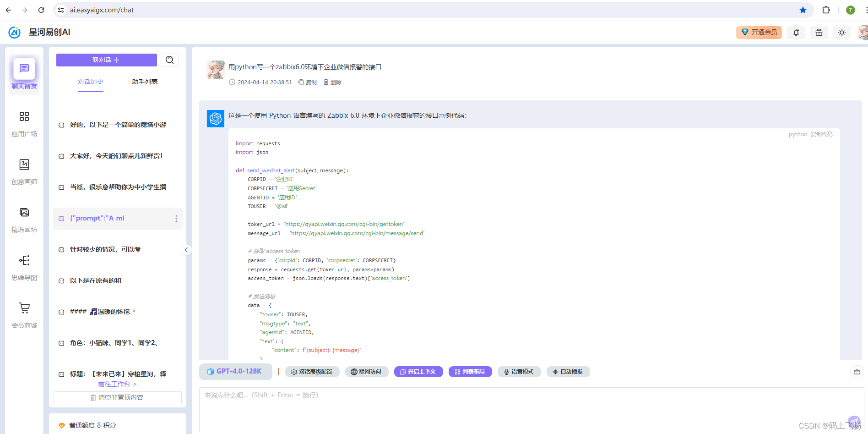Image resolution: width=868 pixels, height=434 pixels.
Task: Click 清空非置顶内容 clear button
Action: (x=118, y=398)
